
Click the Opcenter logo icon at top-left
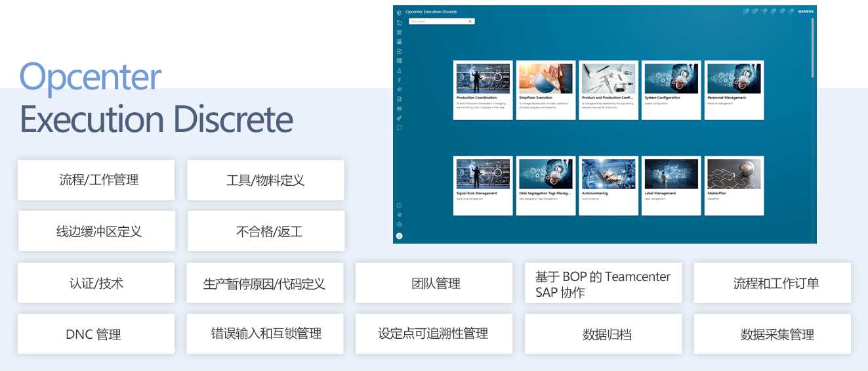tap(400, 12)
